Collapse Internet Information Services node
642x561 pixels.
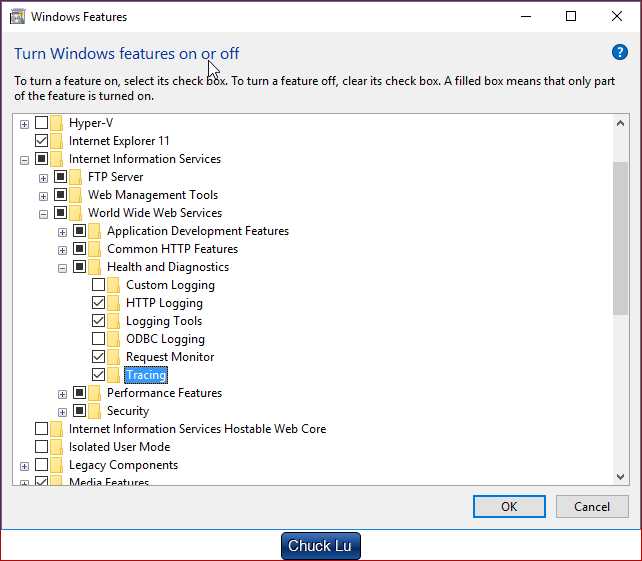(25, 160)
